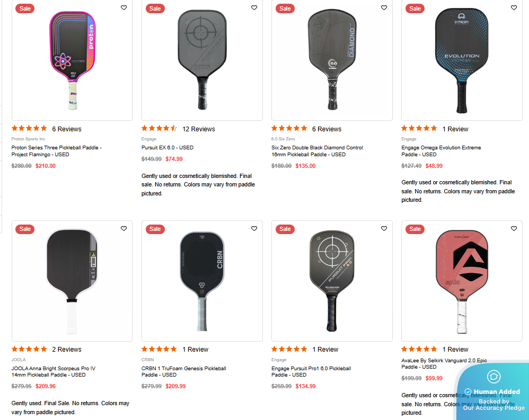View 12 Reviews for Pursuit EX 6.0
The width and height of the screenshot is (529, 420).
(x=198, y=129)
